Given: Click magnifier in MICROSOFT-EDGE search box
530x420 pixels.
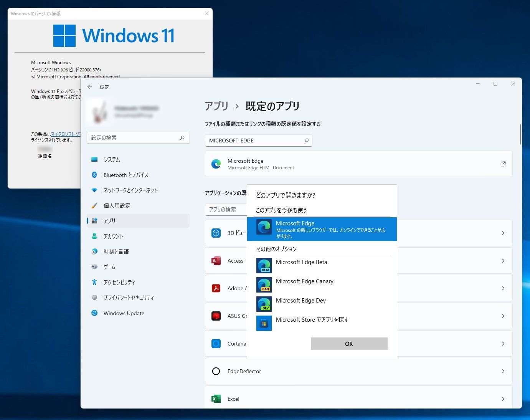Looking at the screenshot, I should pyautogui.click(x=306, y=141).
